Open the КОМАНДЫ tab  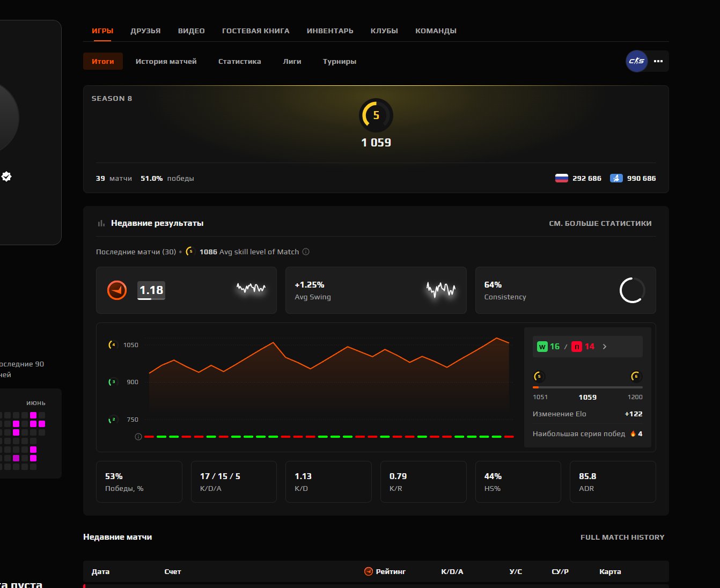(x=436, y=31)
